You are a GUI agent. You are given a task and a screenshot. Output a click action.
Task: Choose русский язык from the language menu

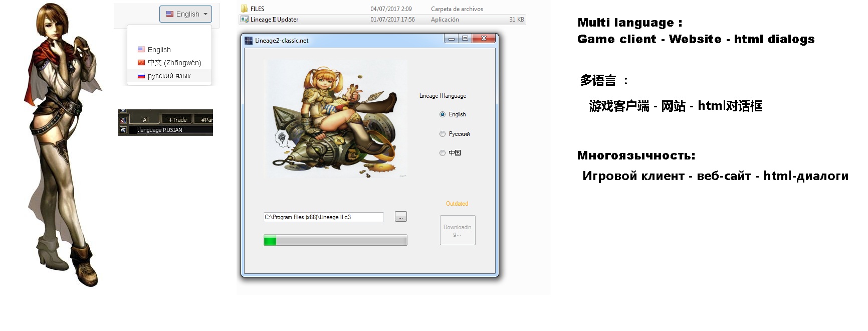[x=169, y=76]
